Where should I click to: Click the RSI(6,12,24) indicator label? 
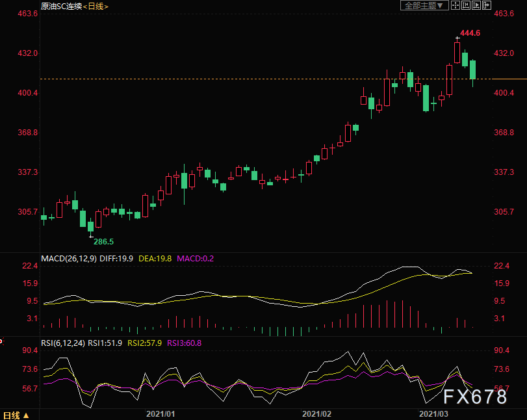[64, 342]
